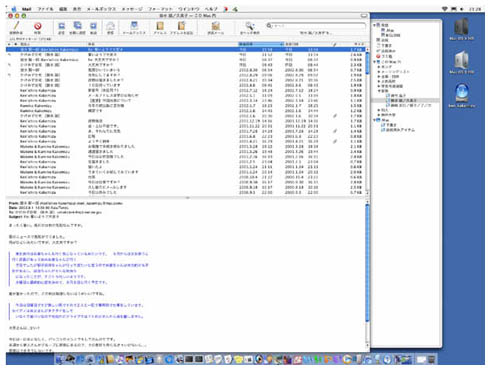Open search field magnifier options
The image size is (490, 370).
[x=269, y=25]
